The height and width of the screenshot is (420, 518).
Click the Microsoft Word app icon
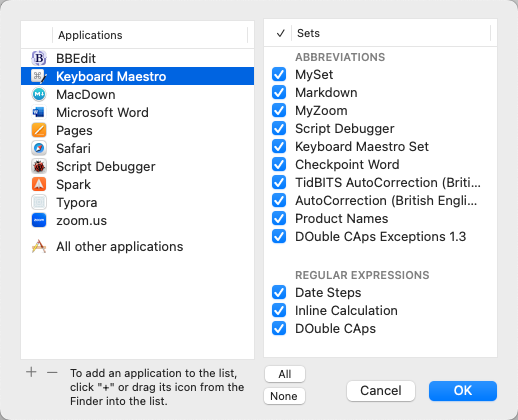click(39, 112)
